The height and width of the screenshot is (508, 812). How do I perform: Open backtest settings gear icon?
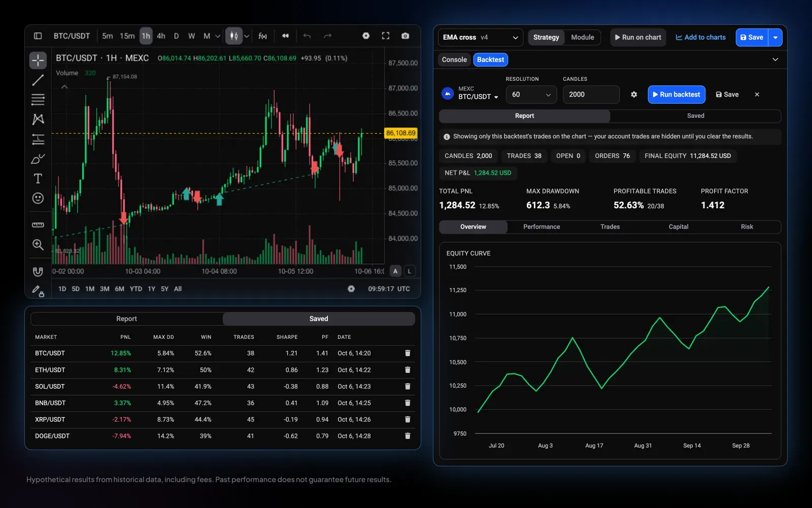[x=634, y=94]
